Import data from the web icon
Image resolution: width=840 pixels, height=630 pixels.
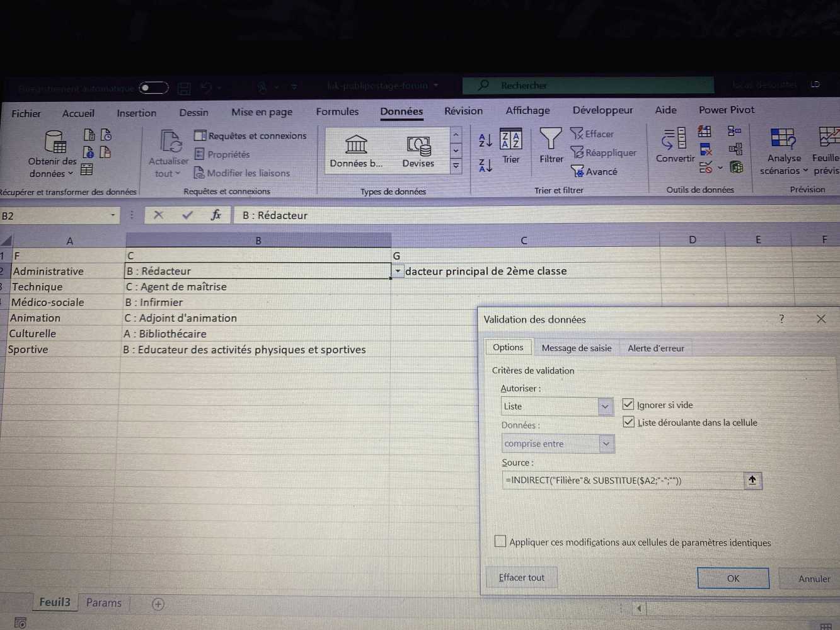[89, 152]
